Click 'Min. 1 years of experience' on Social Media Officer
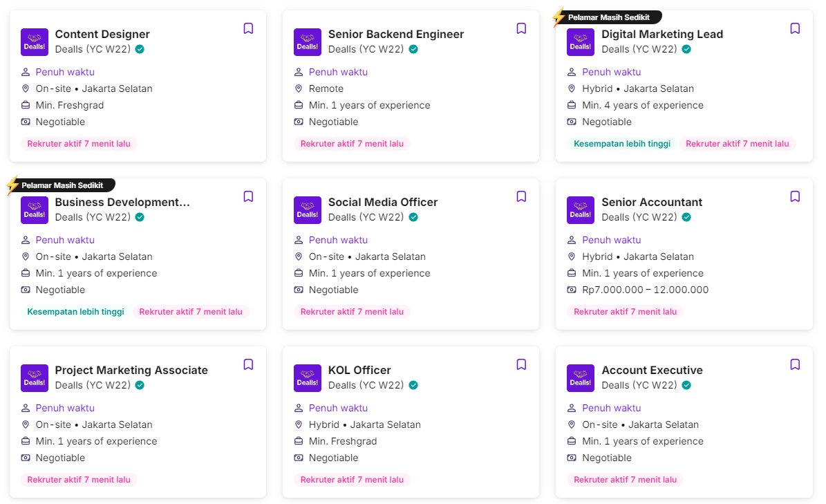 point(369,273)
